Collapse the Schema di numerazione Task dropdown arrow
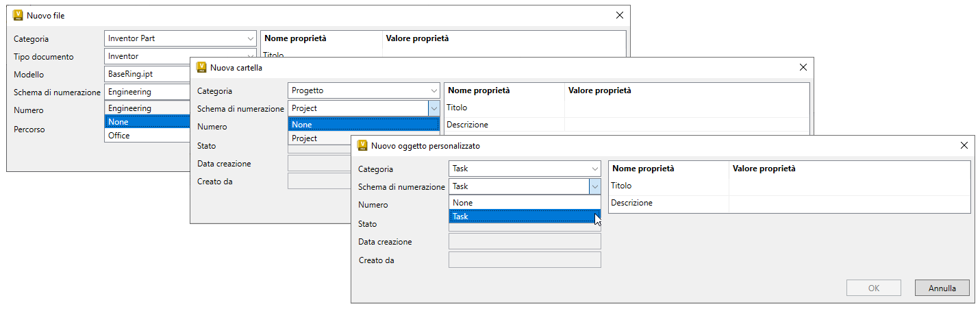 tap(594, 186)
